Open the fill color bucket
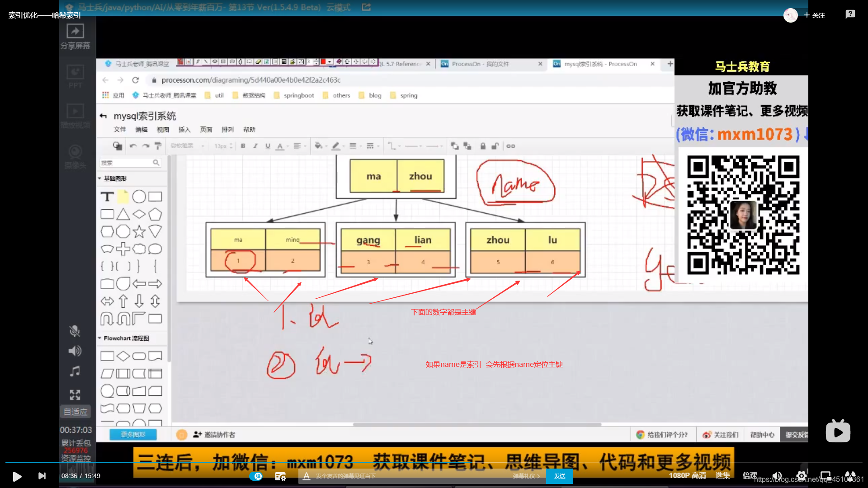The width and height of the screenshot is (868, 488). 321,146
